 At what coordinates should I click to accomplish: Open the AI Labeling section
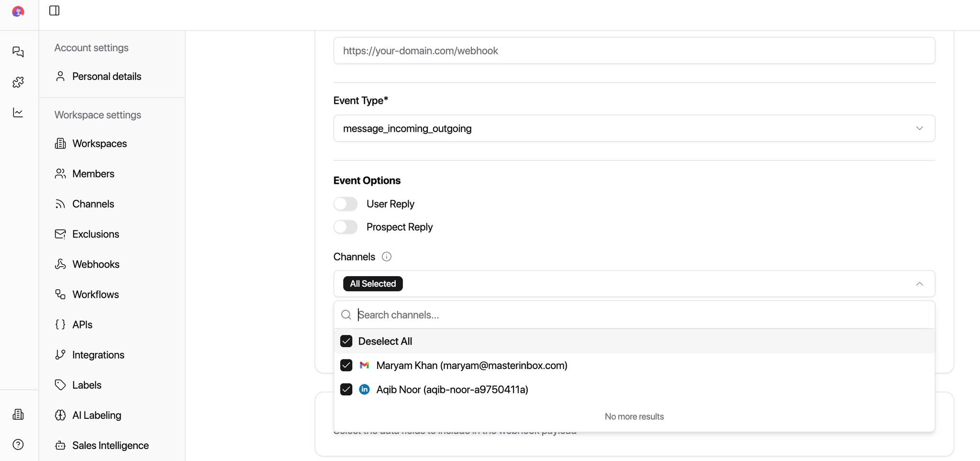click(97, 415)
